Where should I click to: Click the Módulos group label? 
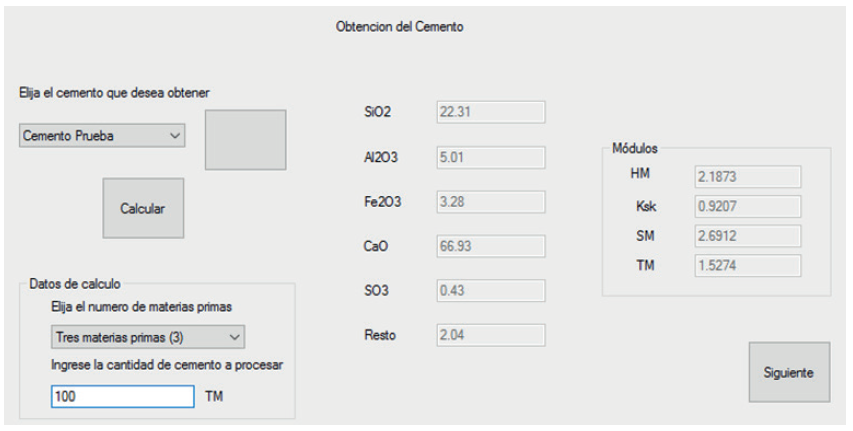[635, 148]
